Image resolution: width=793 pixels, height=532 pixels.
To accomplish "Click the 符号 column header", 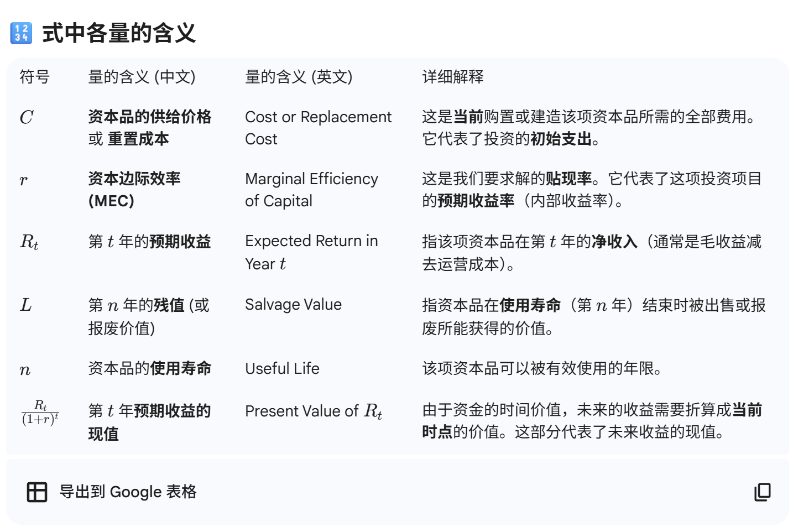I will (34, 77).
